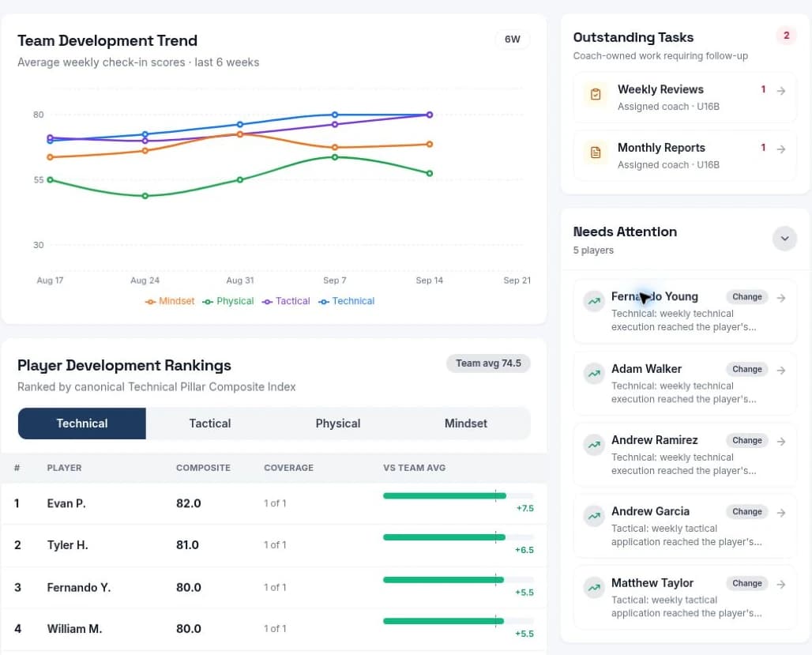Click the Outstanding Tasks count badge 2
This screenshot has width=812, height=655.
click(x=786, y=36)
